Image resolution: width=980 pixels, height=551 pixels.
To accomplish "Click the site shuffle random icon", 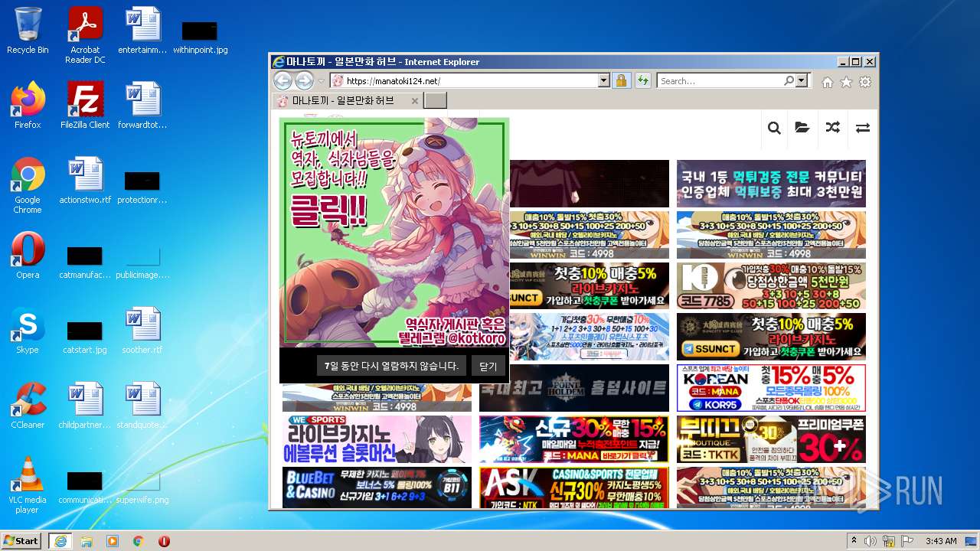I will (832, 128).
